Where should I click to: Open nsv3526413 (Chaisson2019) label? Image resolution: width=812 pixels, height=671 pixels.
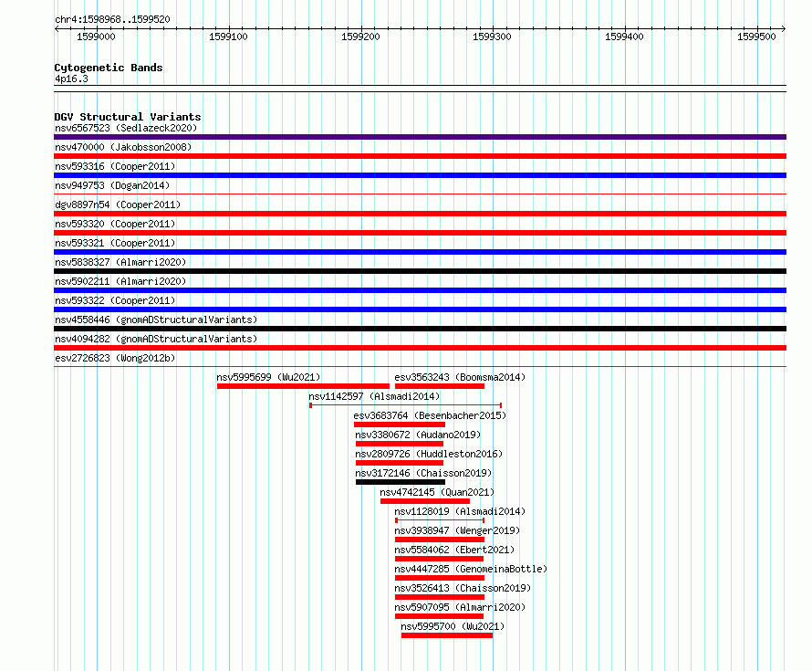point(463,588)
